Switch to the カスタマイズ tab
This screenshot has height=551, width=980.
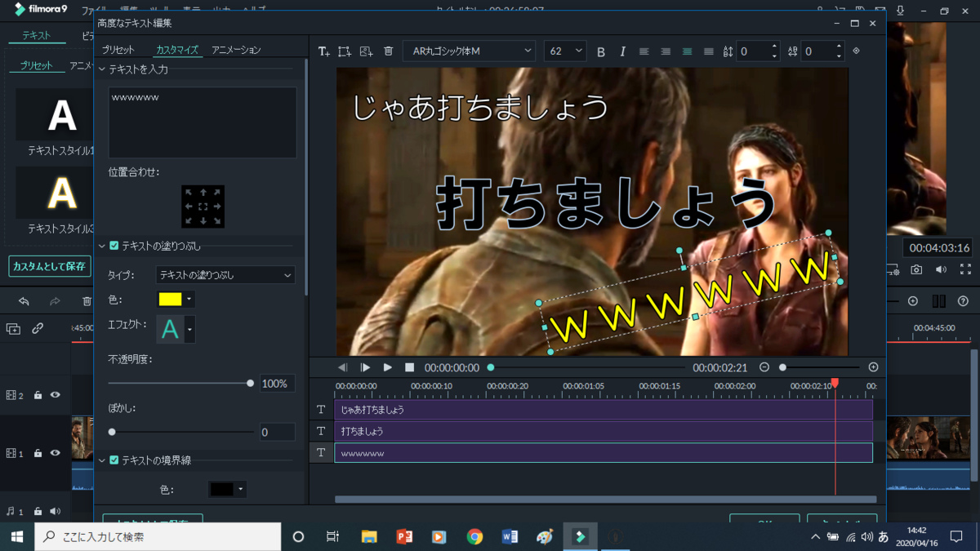click(177, 50)
